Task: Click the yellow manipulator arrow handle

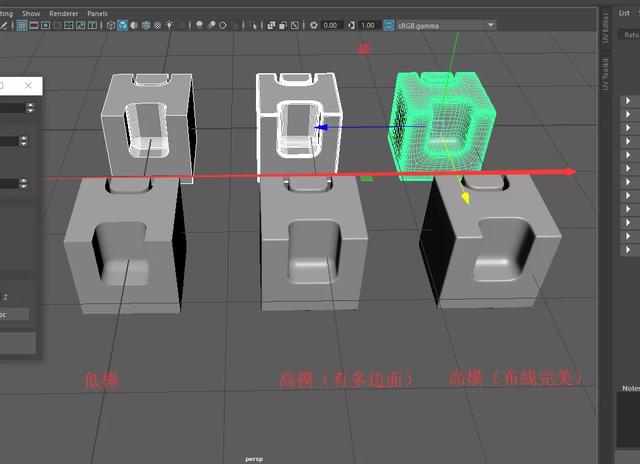Action: (x=465, y=198)
